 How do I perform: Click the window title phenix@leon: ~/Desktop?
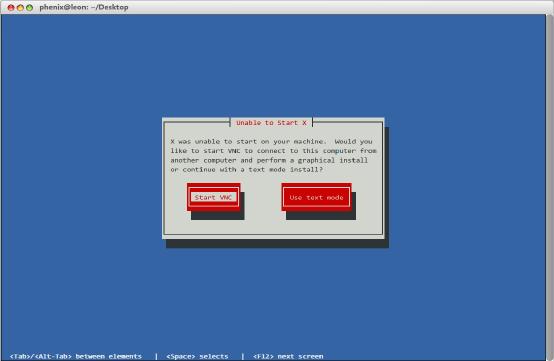[x=84, y=7]
